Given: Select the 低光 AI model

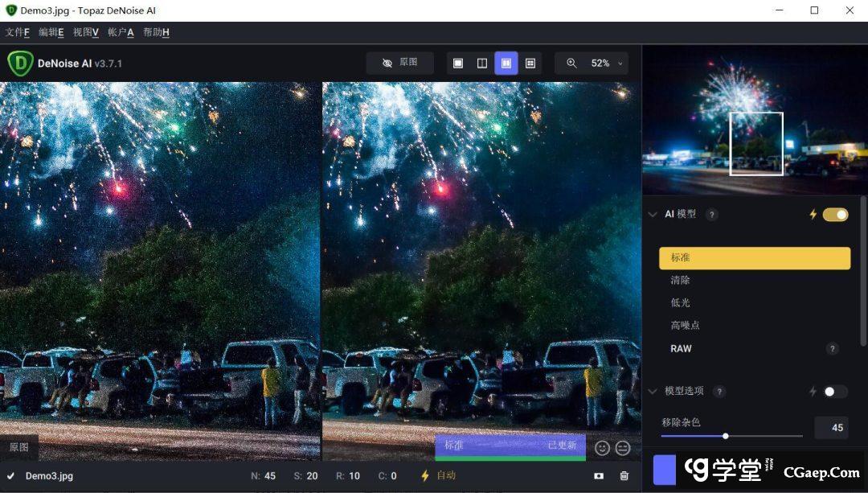Looking at the screenshot, I should 680,303.
